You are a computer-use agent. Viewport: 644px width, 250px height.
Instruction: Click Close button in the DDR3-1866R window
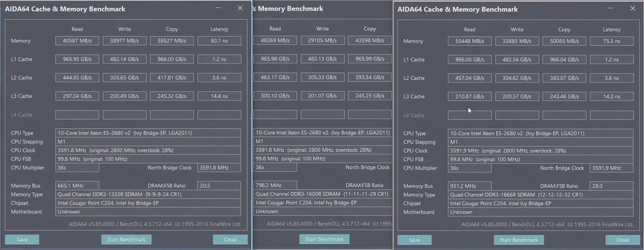click(x=623, y=240)
